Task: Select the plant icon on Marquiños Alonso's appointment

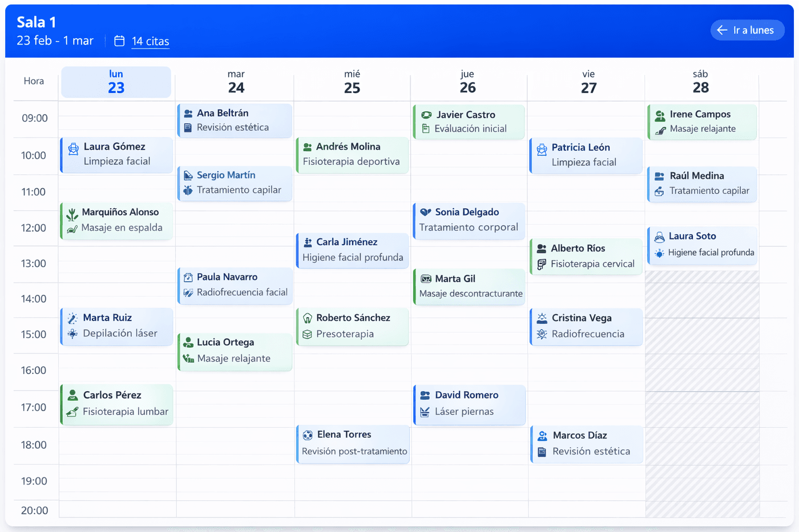Action: tap(72, 212)
